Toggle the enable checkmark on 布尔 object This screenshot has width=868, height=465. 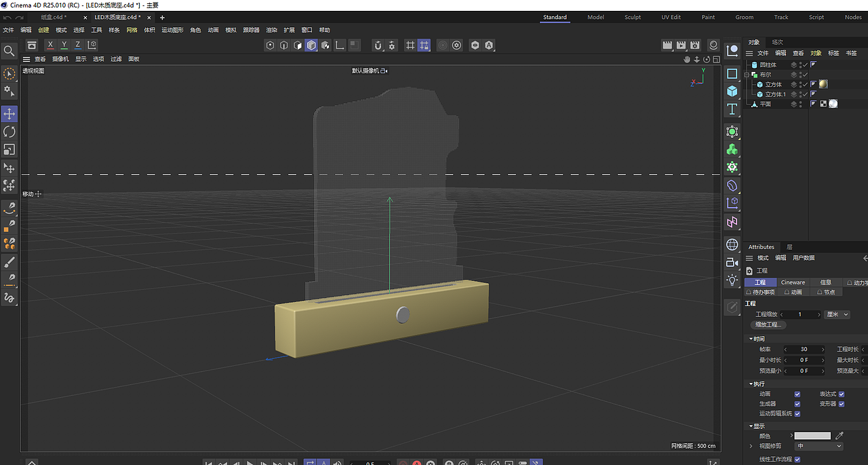pos(804,74)
